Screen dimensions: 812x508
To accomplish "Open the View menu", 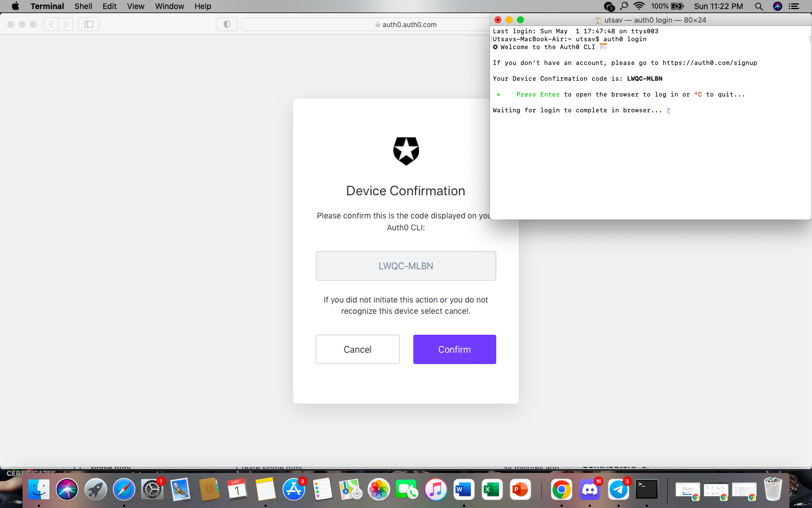I will (x=135, y=6).
